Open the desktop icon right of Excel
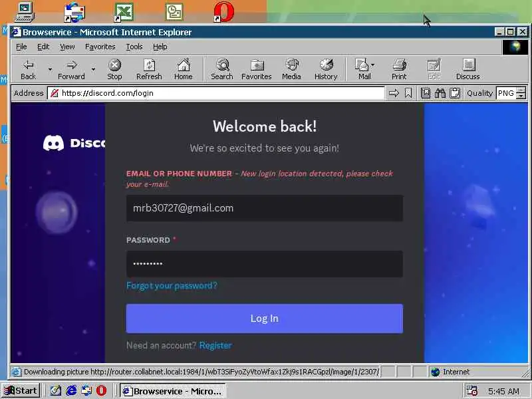532x399 pixels. pyautogui.click(x=174, y=13)
